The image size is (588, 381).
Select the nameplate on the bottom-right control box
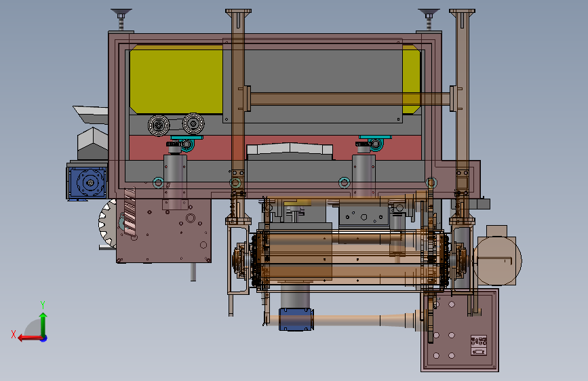(479, 345)
